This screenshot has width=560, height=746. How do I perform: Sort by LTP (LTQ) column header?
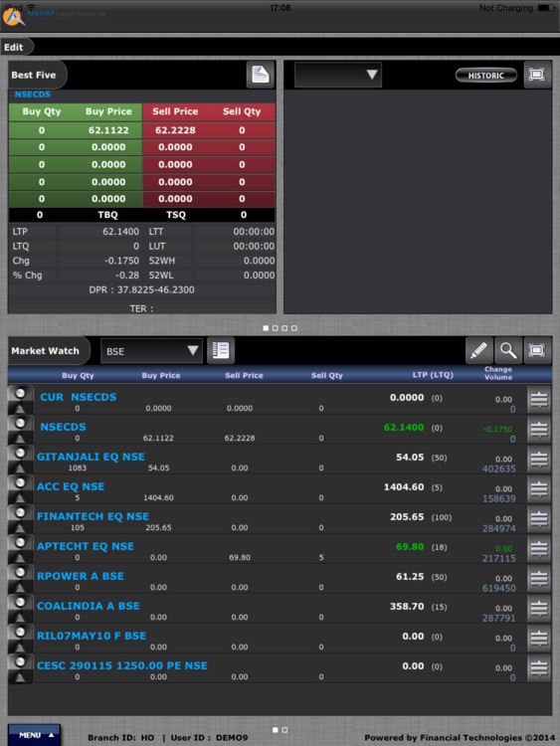click(x=433, y=375)
